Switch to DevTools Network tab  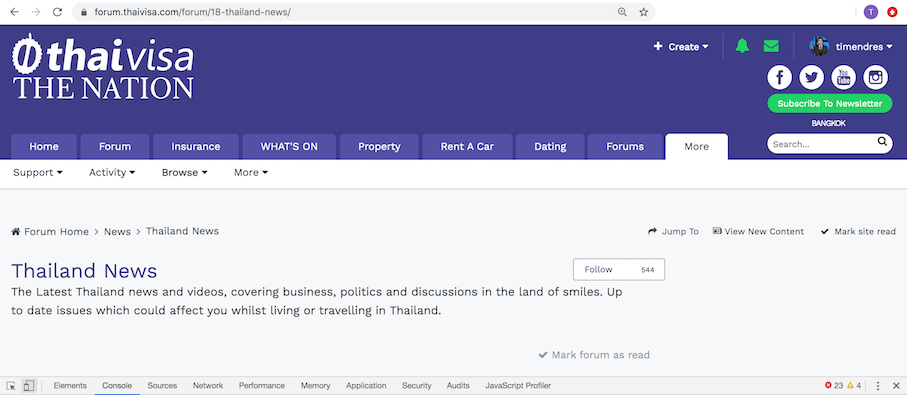[x=208, y=386]
